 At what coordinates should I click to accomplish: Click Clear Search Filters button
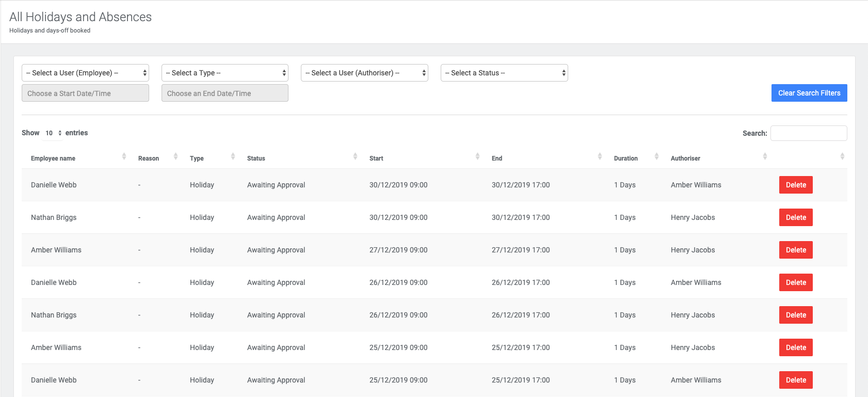[809, 93]
